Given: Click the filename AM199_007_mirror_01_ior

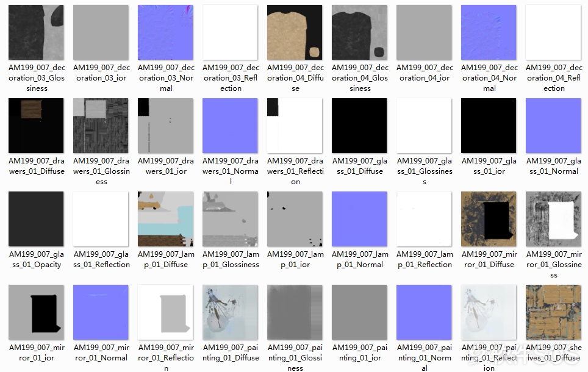Looking at the screenshot, I should coord(37,353).
